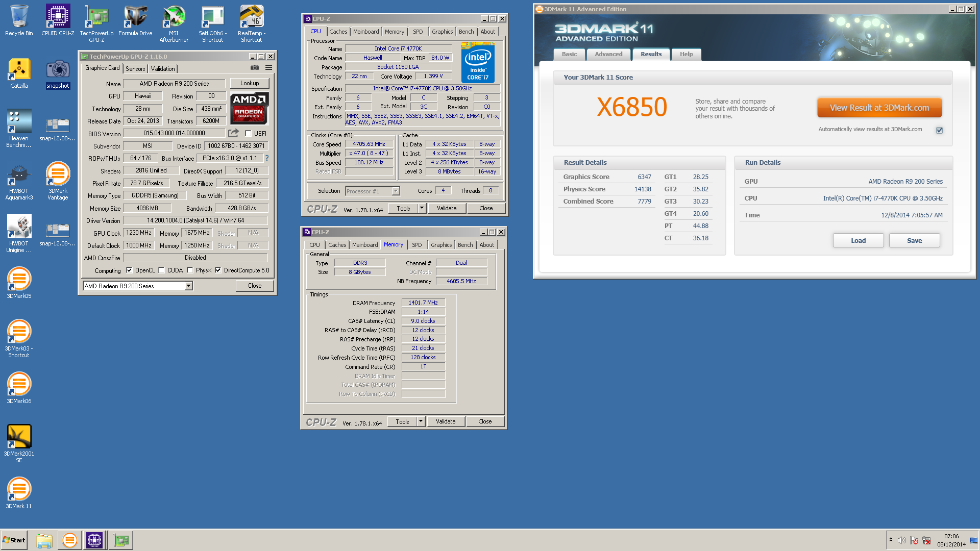The image size is (980, 551).
Task: Launch Heaven Benchmark desktop icon
Action: [x=19, y=128]
